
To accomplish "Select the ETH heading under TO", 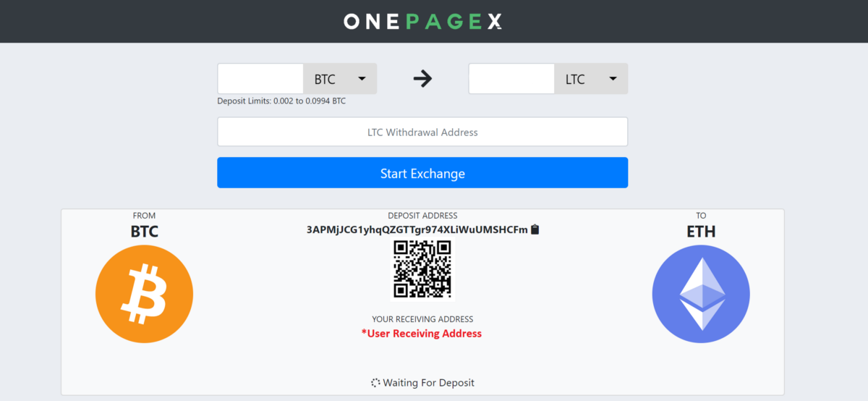I will (701, 232).
